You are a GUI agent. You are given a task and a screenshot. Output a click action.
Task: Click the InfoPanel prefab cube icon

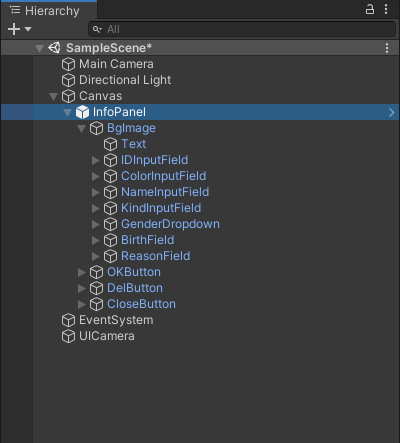click(82, 112)
